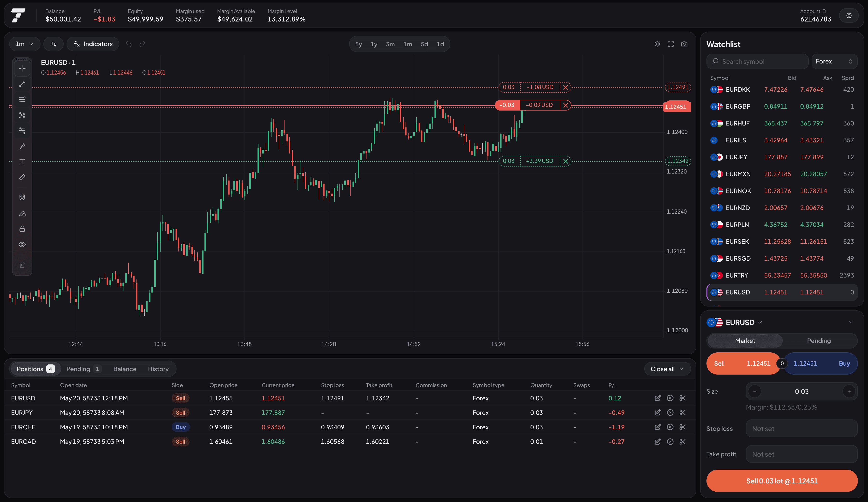The image size is (868, 502).
Task: Expand the Close all dropdown
Action: pos(667,369)
